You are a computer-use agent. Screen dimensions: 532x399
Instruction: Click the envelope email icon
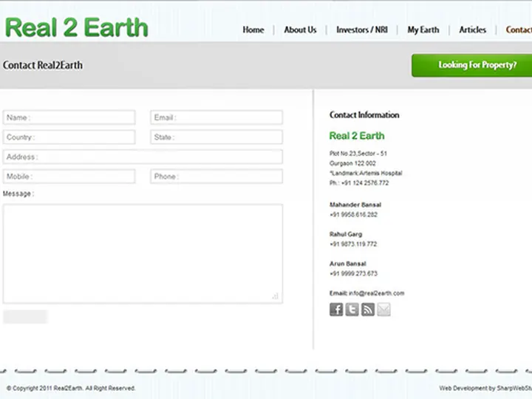(x=383, y=310)
